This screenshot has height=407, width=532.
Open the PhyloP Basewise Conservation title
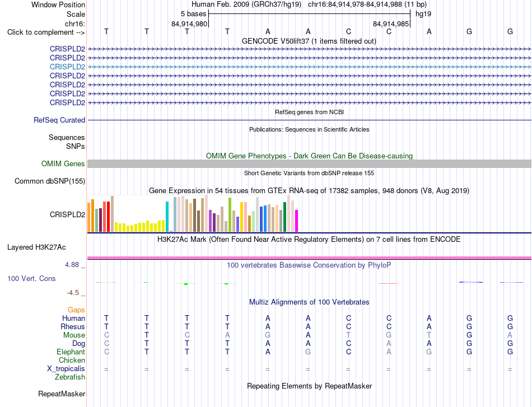click(309, 265)
